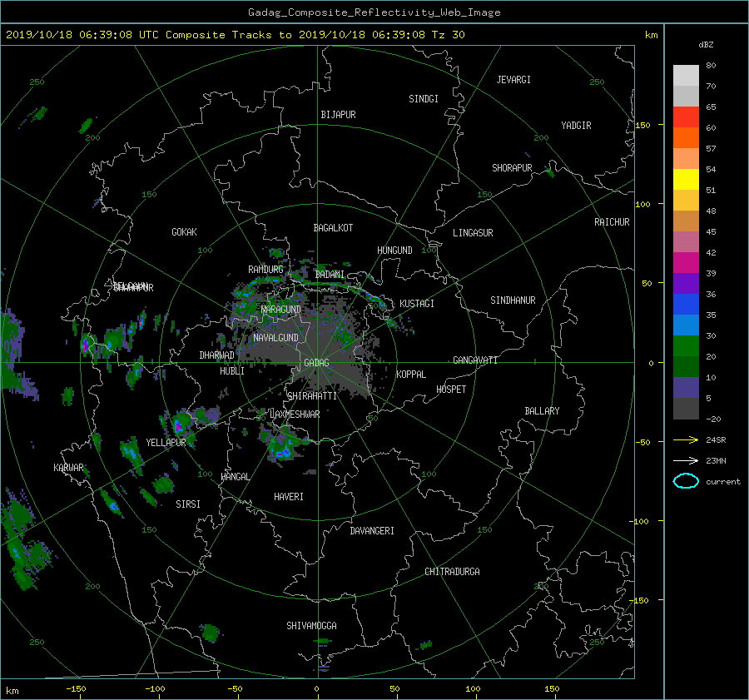Image resolution: width=749 pixels, height=700 pixels.
Task: Click the RAICHUR city label
Action: click(612, 222)
